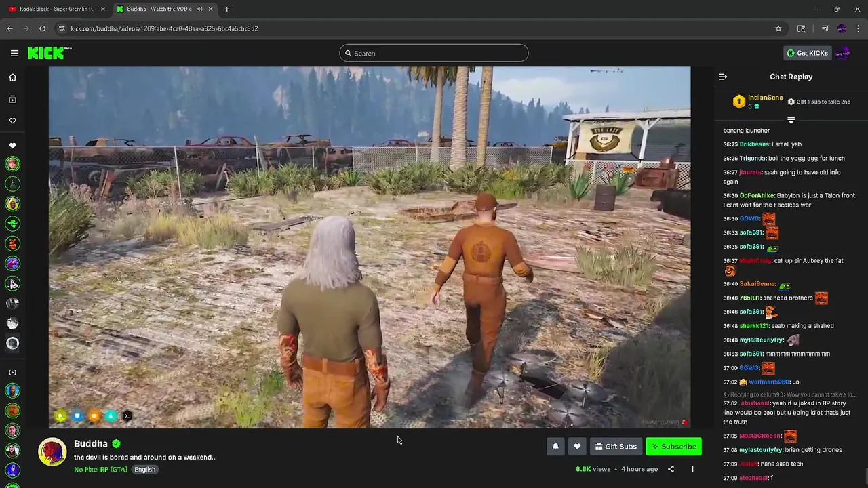Image resolution: width=868 pixels, height=488 pixels.
Task: Click the 'brian getting drones' chat message
Action: pyautogui.click(x=814, y=450)
